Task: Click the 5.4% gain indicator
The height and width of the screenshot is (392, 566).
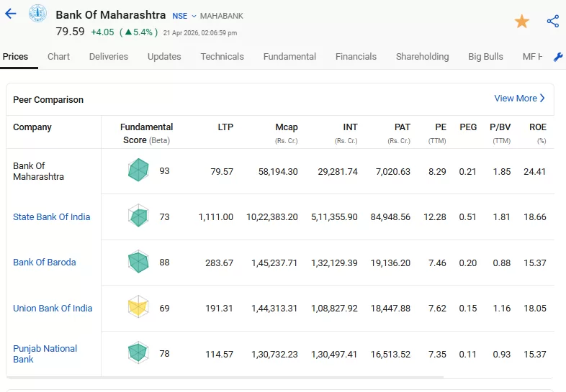Action: click(138, 32)
